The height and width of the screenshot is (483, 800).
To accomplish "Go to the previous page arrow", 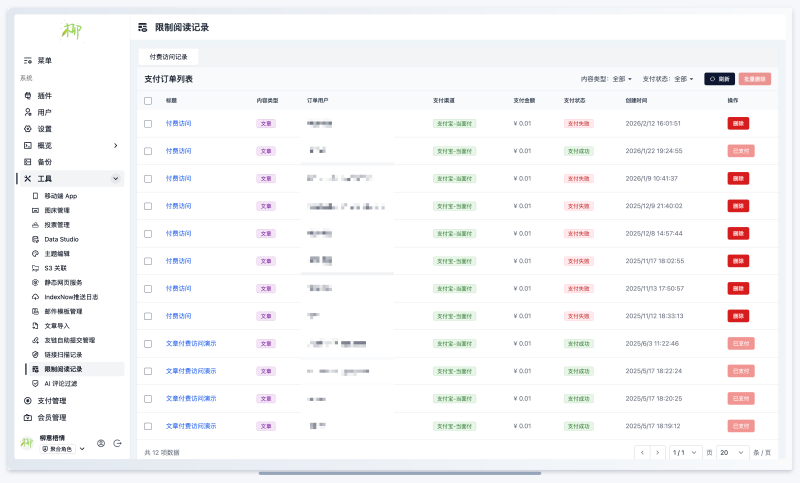I will coord(642,452).
